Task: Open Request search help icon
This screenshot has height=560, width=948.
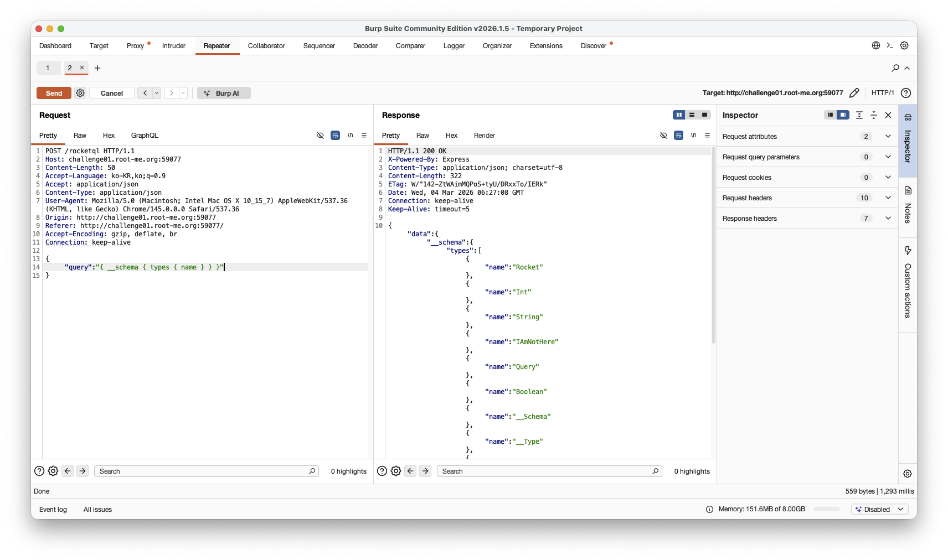Action: click(39, 471)
